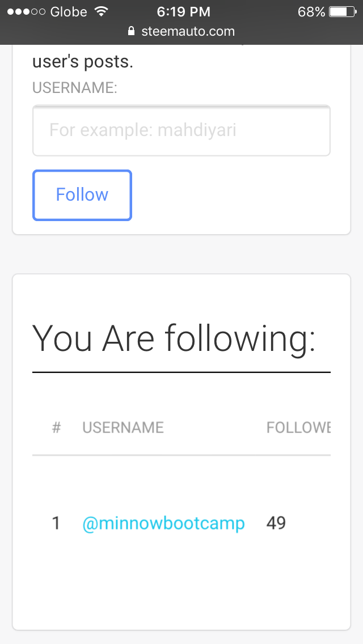Click the # table column header
This screenshot has width=363, height=644.
tap(56, 427)
